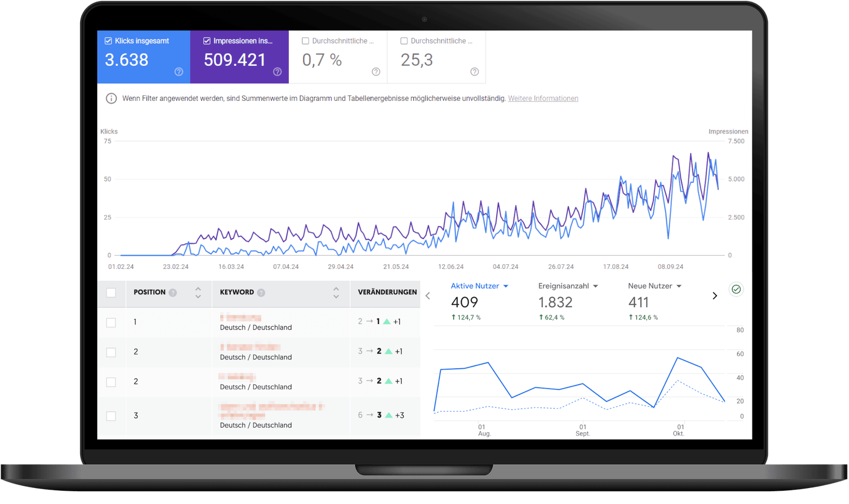Viewport: 849px width, 504px height.
Task: Open Aktive Nutzer metric dropdown
Action: click(x=480, y=286)
